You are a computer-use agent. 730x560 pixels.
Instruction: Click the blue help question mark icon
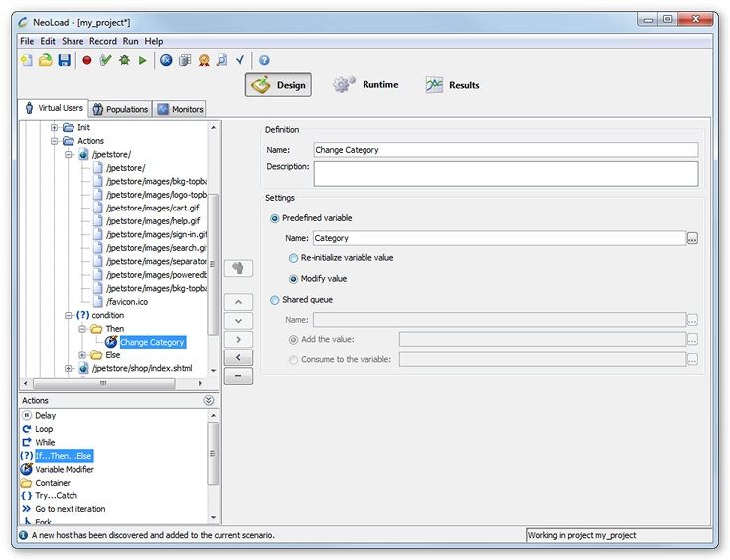[264, 61]
